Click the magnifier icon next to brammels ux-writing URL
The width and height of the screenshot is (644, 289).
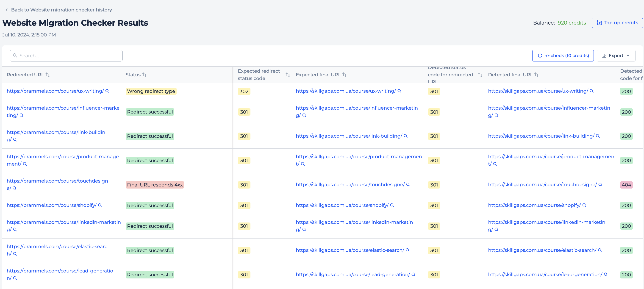click(x=107, y=91)
